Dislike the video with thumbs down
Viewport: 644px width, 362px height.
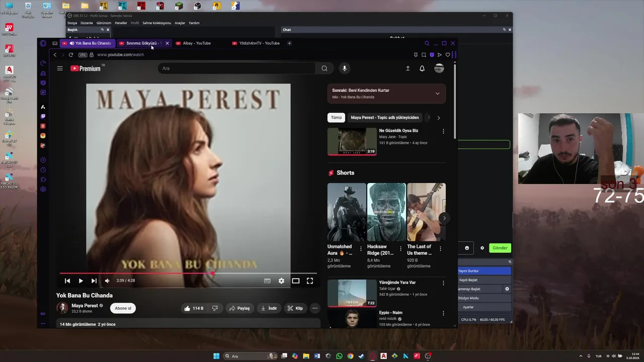(215, 308)
